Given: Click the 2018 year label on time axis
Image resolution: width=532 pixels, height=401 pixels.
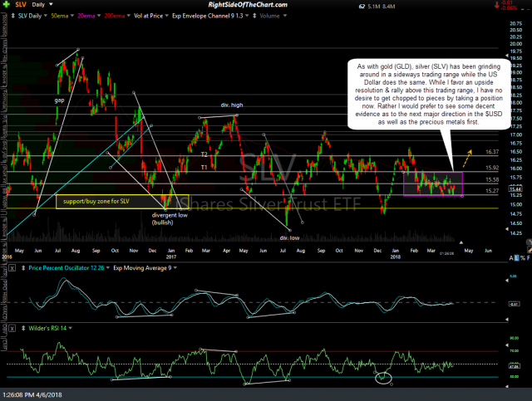Looking at the screenshot, I should coord(396,257).
